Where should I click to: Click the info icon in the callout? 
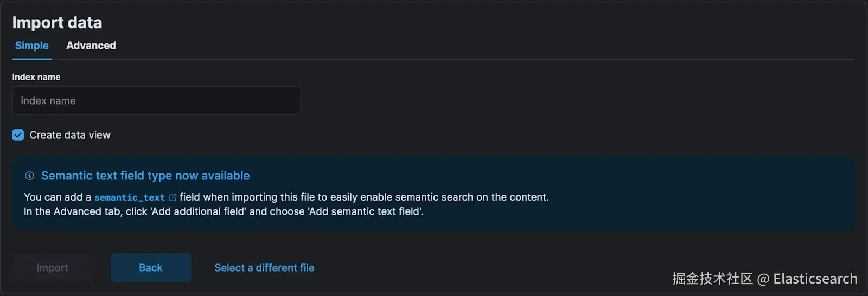pos(30,176)
